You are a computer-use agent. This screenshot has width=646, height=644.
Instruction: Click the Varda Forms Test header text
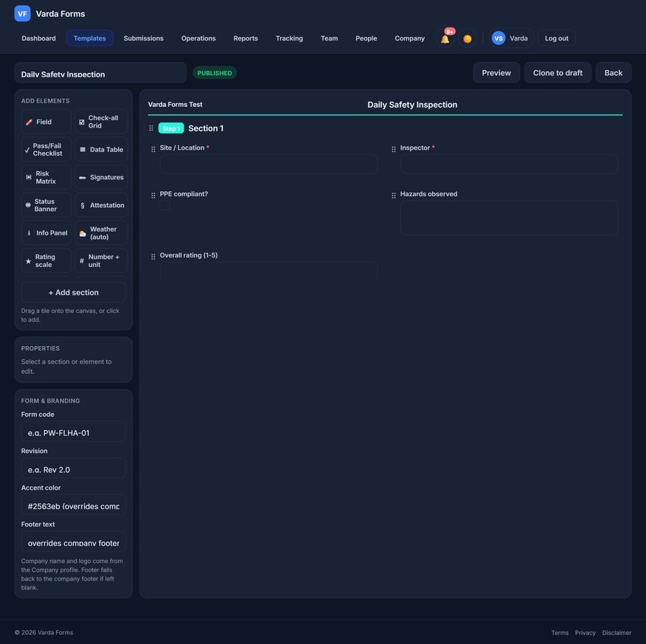(175, 105)
